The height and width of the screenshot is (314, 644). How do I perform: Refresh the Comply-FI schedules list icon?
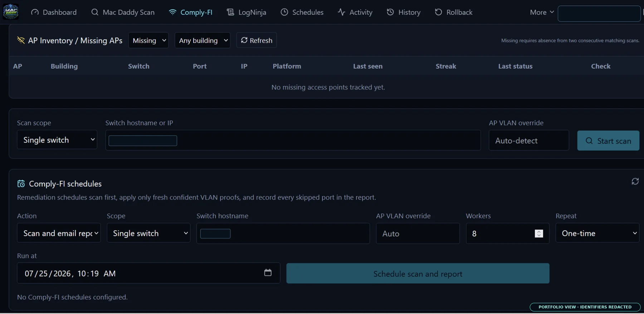click(x=635, y=181)
